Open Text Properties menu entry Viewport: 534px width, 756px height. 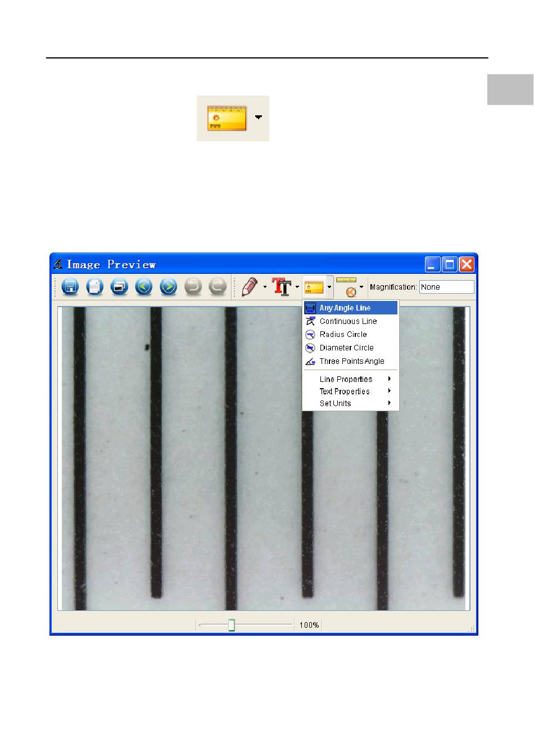tap(350, 391)
